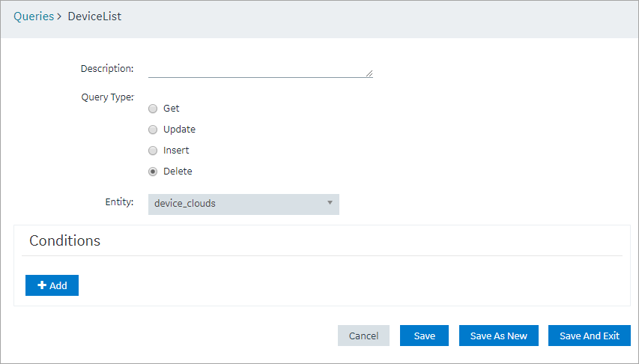Click the plus icon on Add button

[42, 285]
